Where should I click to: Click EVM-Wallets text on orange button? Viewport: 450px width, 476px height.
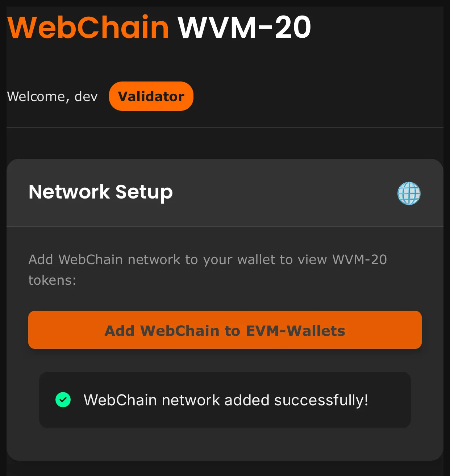(x=295, y=331)
